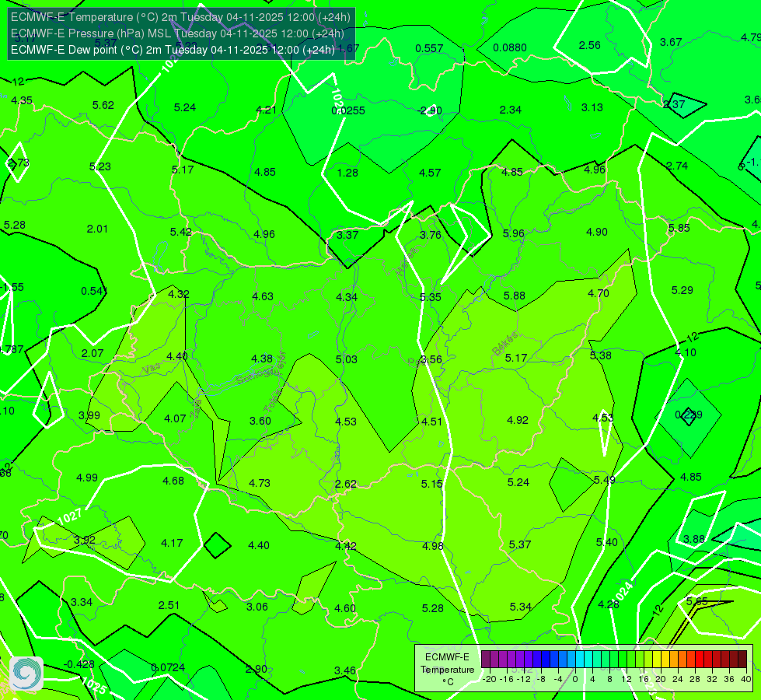Click the darkest red 40 legend color box
761x700 pixels.
(x=742, y=660)
